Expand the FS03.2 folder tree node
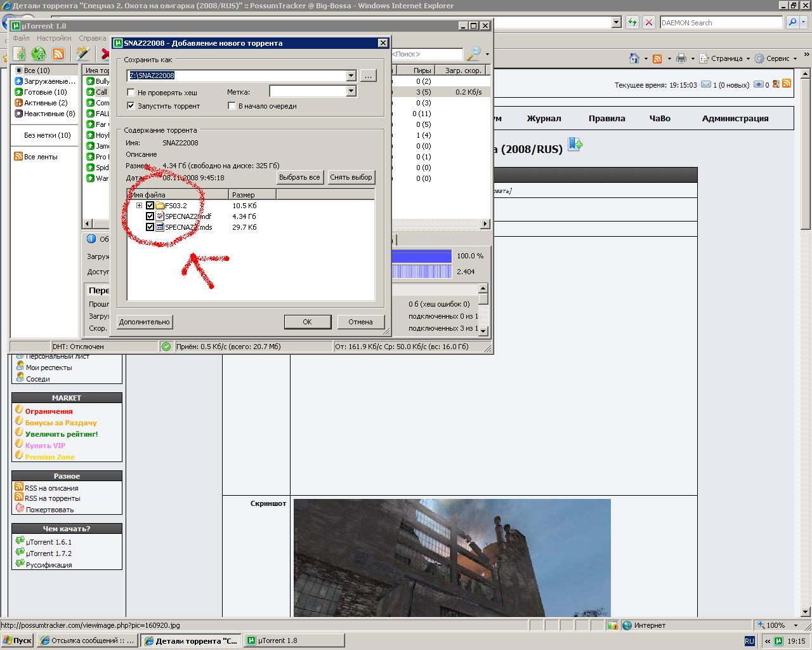The width and height of the screenshot is (812, 650). point(140,206)
